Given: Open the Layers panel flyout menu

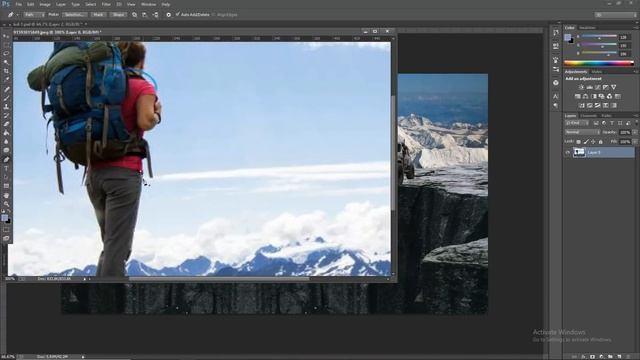Looking at the screenshot, I should 636,116.
